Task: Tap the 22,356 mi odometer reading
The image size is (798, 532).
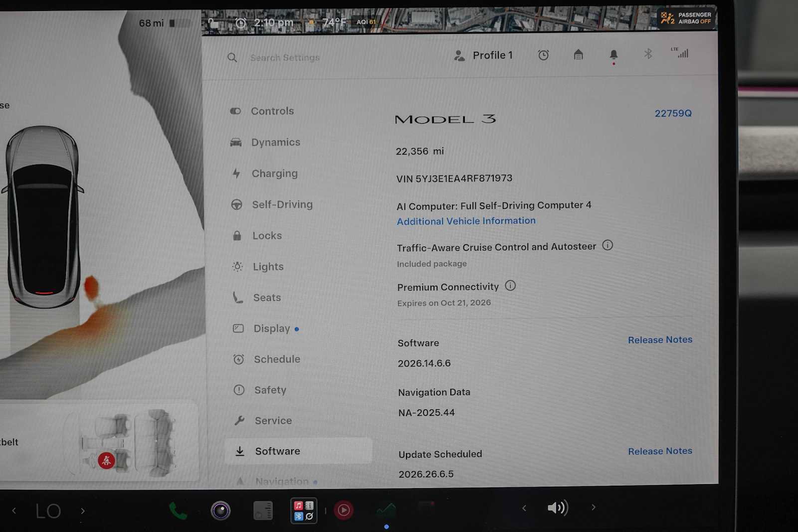Action: (x=419, y=151)
